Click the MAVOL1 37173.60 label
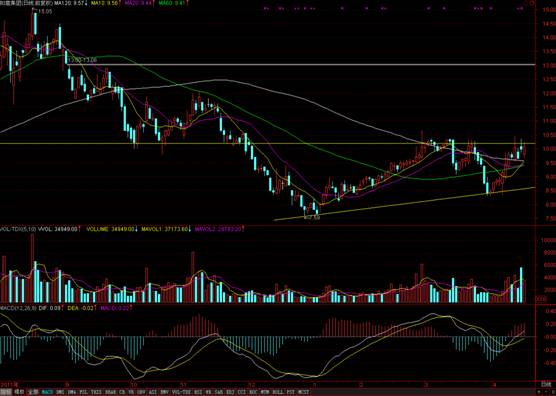This screenshot has height=396, width=556. (164, 229)
